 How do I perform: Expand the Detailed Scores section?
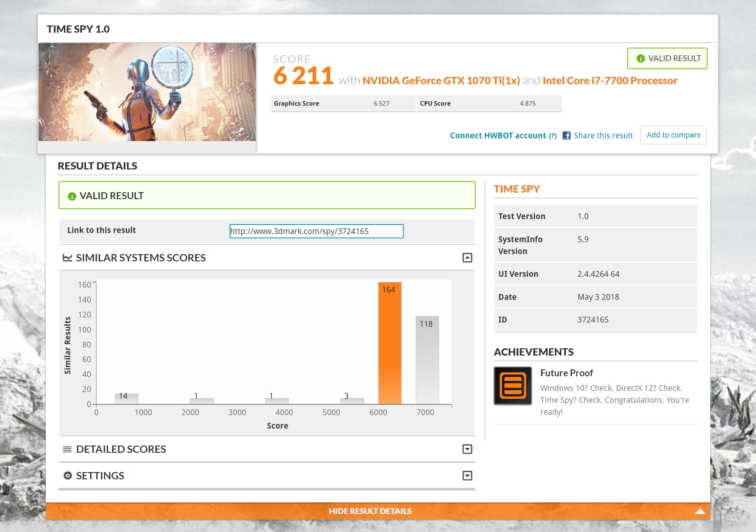[x=467, y=449]
